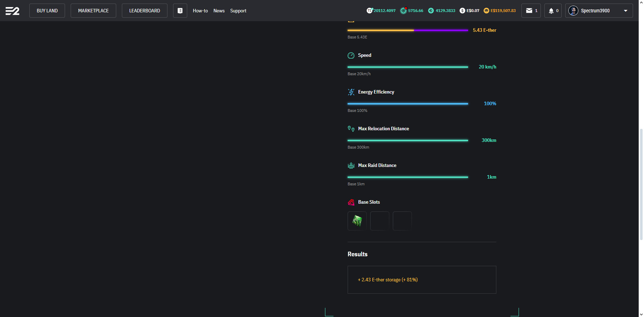644x317 pixels.
Task: Click the Max Relocation Distance label
Action: [x=383, y=128]
